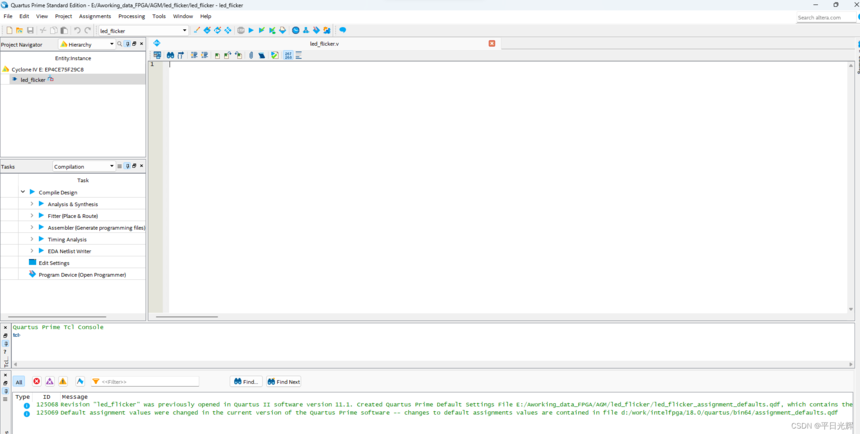Select message ID 125068 row
860x434 pixels.
click(x=433, y=404)
